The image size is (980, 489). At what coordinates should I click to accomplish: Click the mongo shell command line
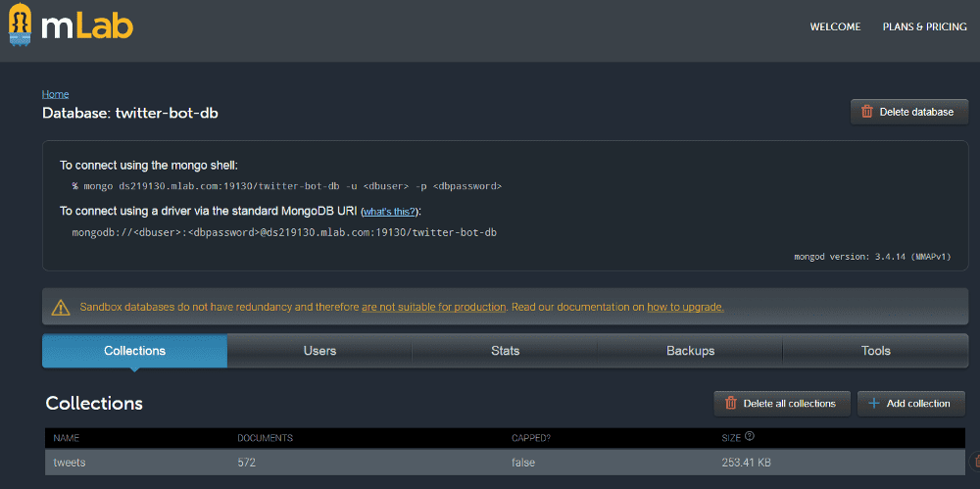coord(287,186)
